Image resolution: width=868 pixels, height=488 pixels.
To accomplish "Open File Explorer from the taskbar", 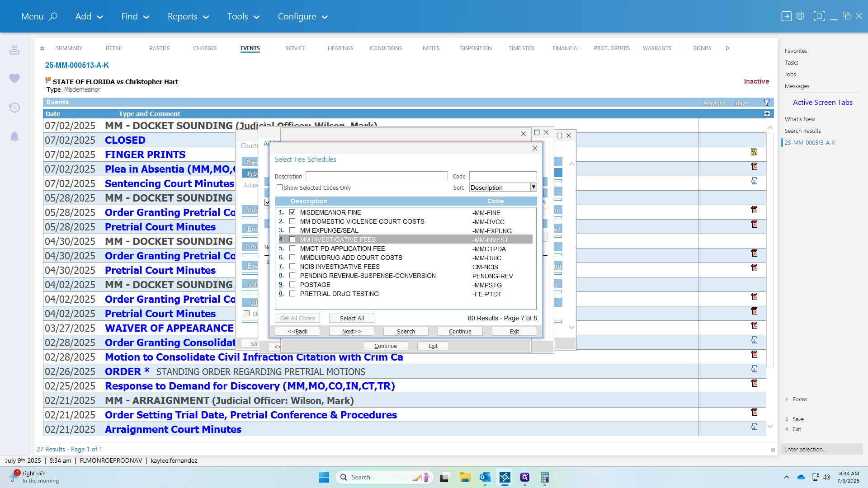I will pyautogui.click(x=465, y=477).
